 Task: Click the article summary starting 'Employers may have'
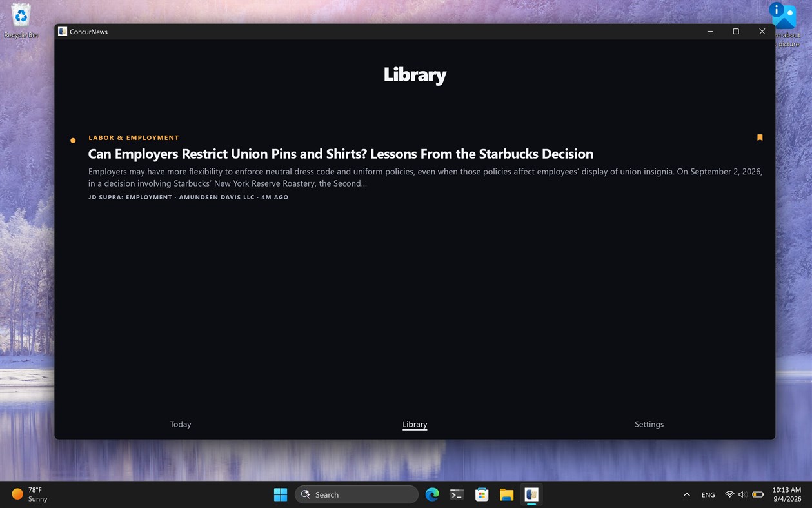point(425,178)
